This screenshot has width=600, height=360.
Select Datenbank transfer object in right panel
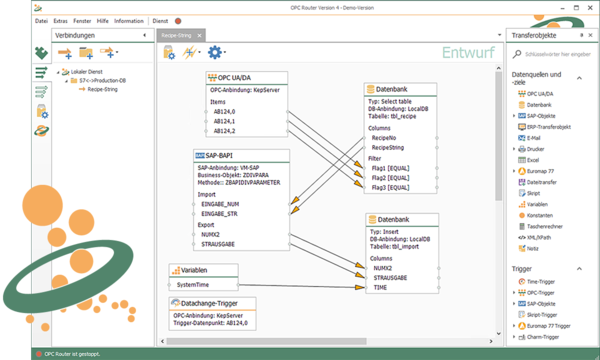535,105
